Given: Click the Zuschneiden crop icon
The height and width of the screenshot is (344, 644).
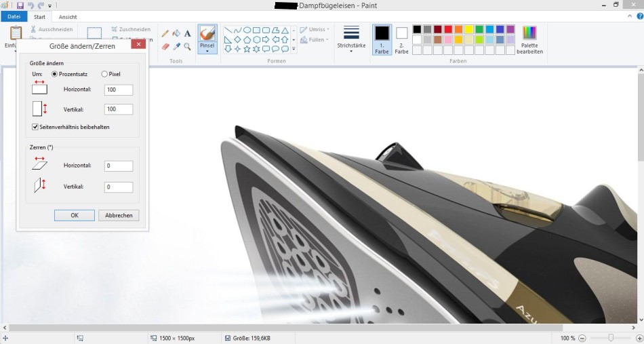Looking at the screenshot, I should coord(114,29).
